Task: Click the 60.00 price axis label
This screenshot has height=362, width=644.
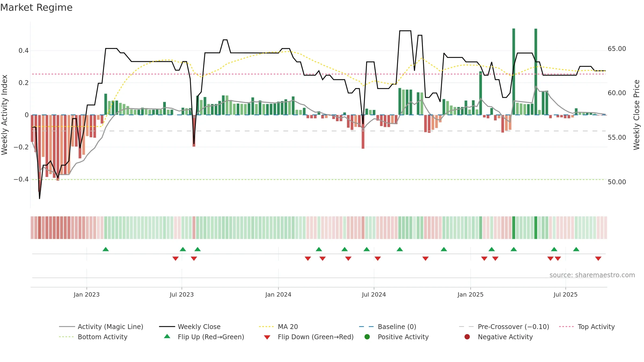Action: point(617,93)
